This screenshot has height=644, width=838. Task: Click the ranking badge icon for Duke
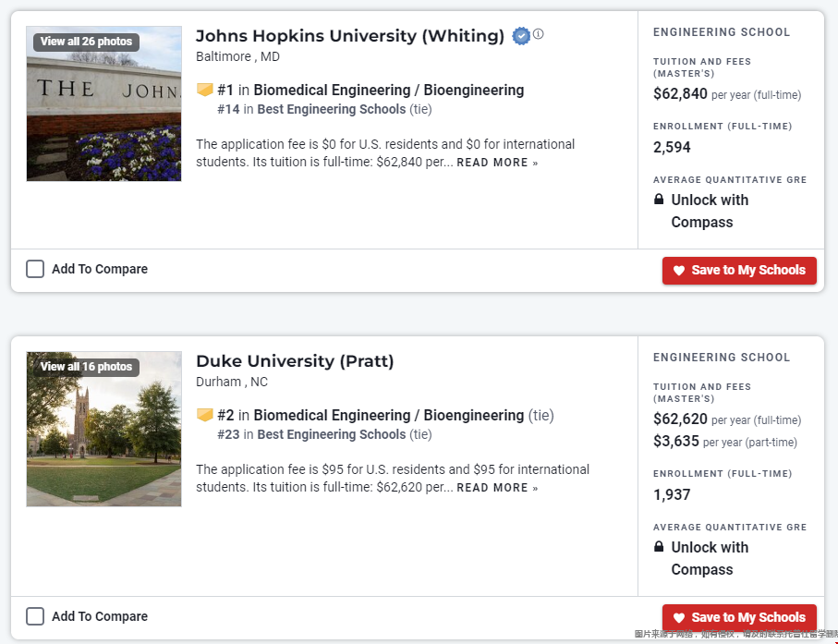(205, 415)
